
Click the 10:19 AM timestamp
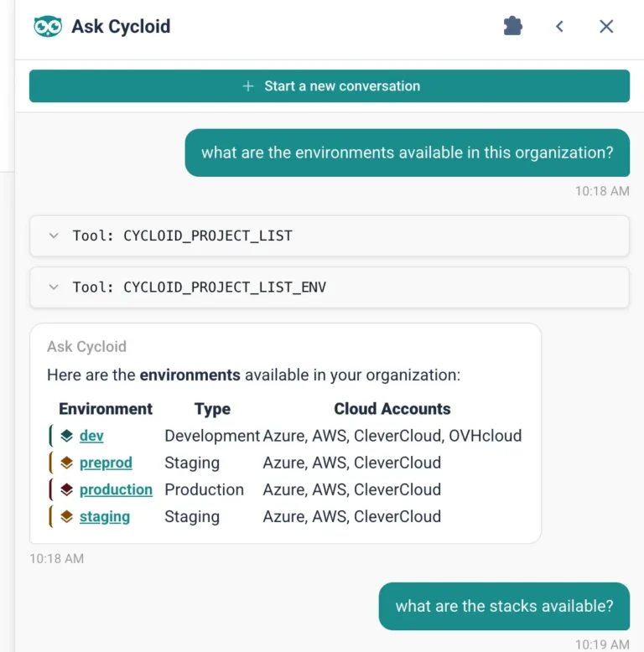[x=602, y=644]
